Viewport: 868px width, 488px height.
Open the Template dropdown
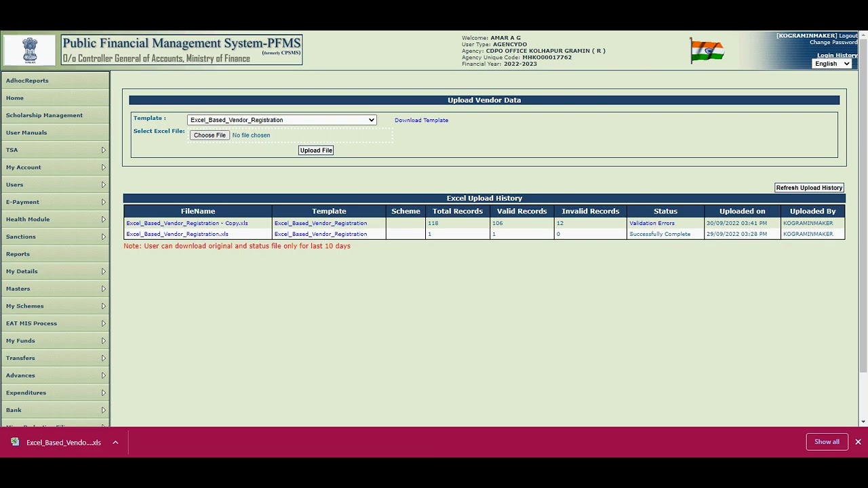281,120
